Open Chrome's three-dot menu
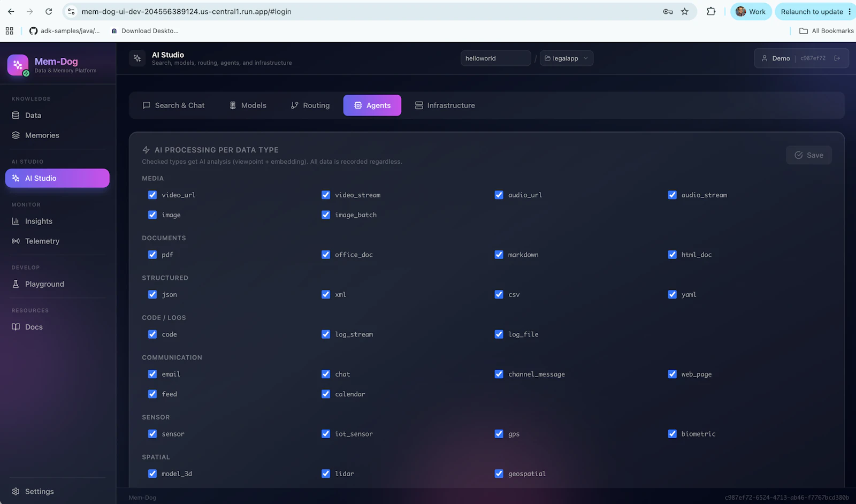The height and width of the screenshot is (504, 856). pos(850,12)
